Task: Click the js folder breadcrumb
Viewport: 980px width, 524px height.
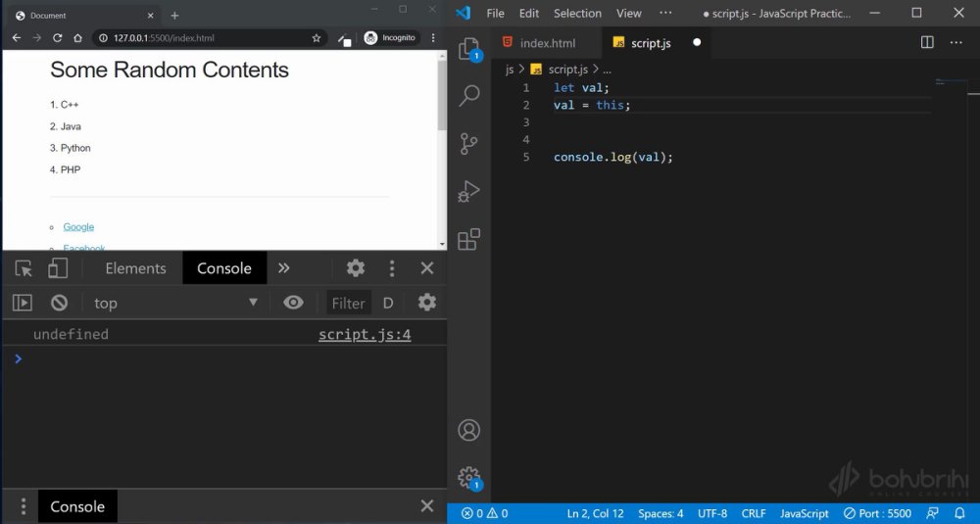Action: pos(510,70)
